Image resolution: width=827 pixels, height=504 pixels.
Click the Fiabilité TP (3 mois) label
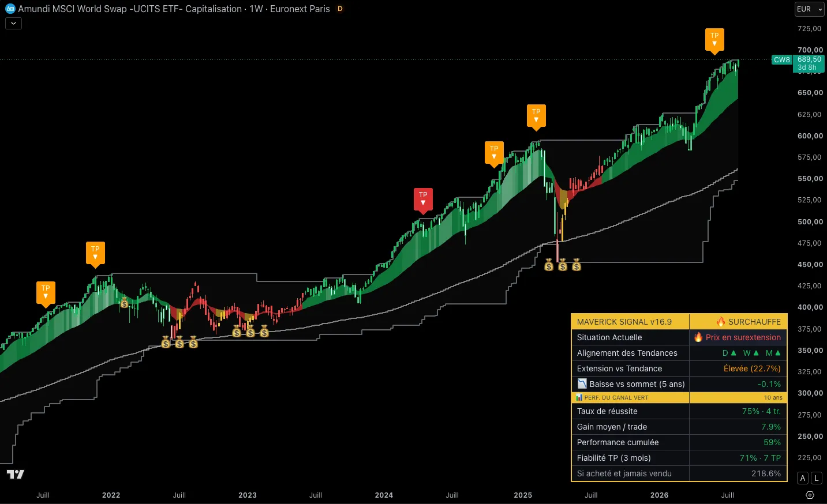613,458
